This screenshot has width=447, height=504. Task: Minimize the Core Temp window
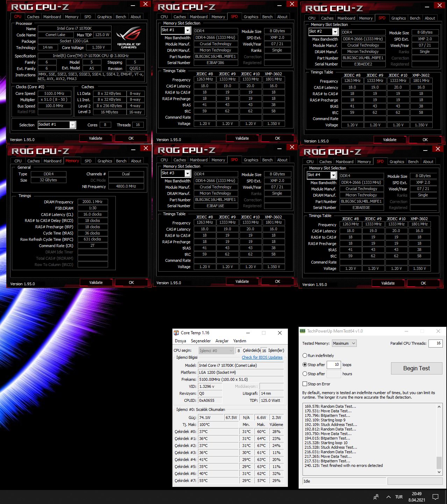click(x=248, y=333)
